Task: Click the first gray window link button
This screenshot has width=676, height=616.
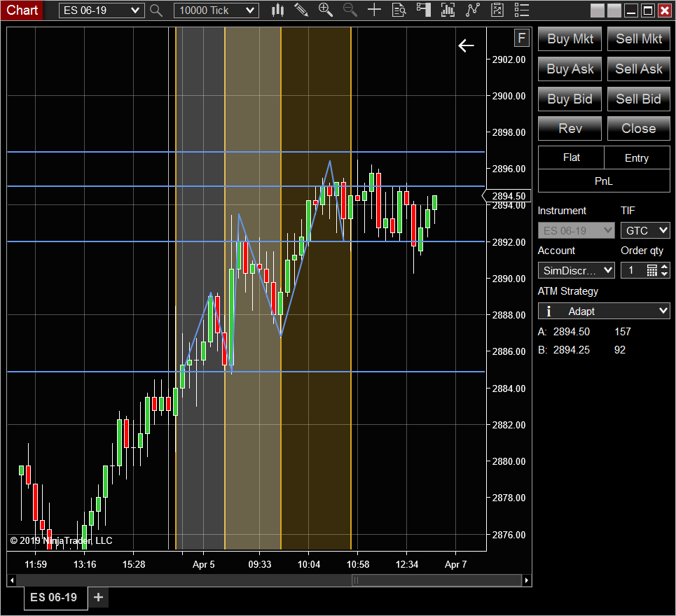Action: (x=597, y=10)
